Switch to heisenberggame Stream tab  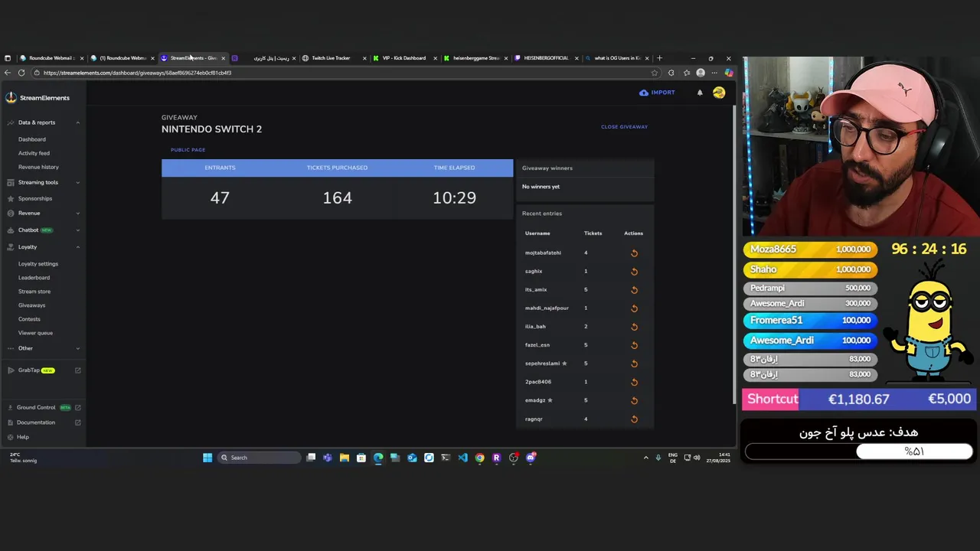[x=475, y=58]
